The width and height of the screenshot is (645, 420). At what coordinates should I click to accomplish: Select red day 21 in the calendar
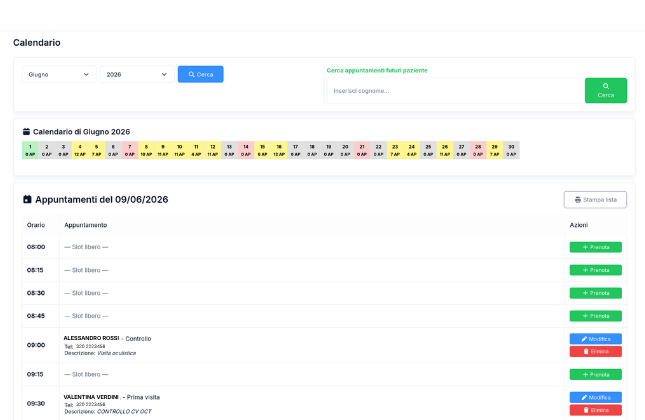click(362, 150)
